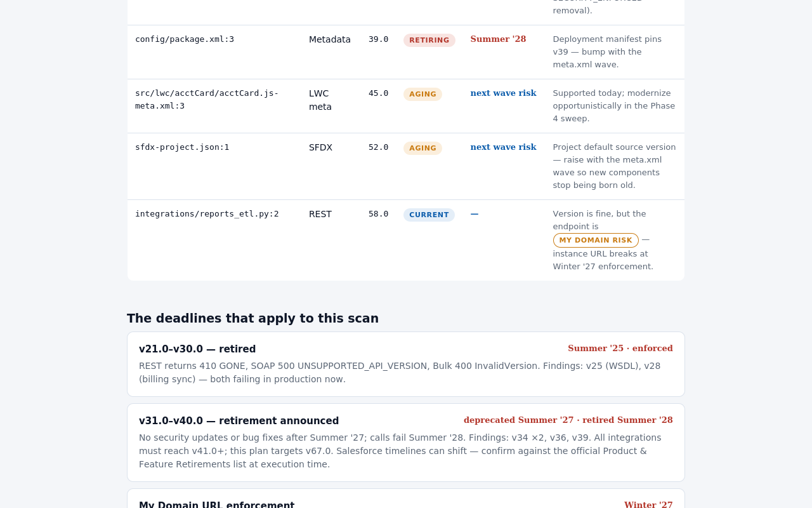
Task: Click the My Domain URL enforcement card title
Action: (217, 505)
